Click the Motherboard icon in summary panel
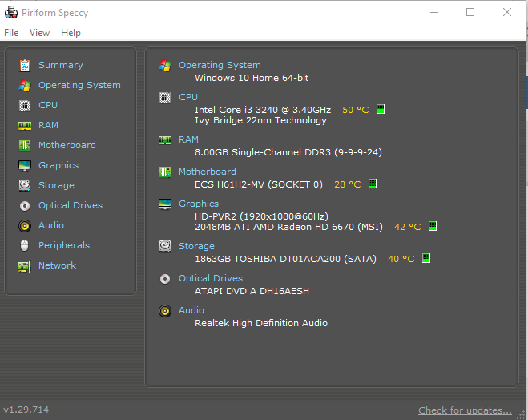Image resolution: width=528 pixels, height=420 pixels. (x=165, y=172)
